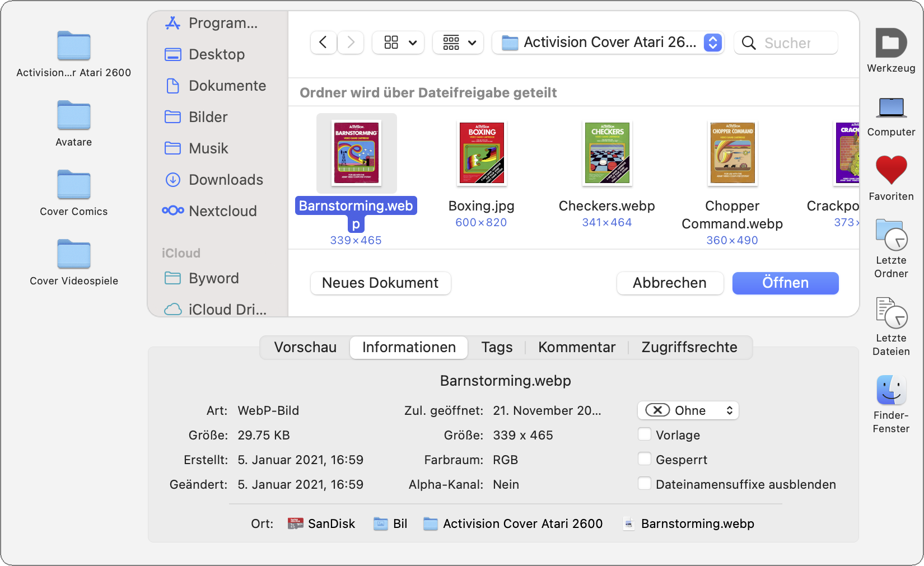The image size is (924, 566).
Task: Switch to the Kommentar tab
Action: [x=577, y=347]
